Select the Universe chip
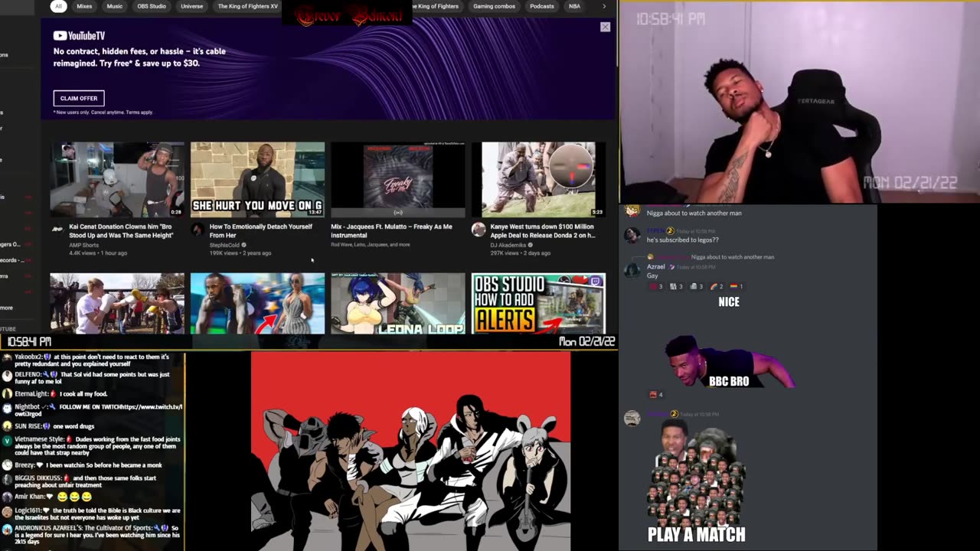The height and width of the screenshot is (551, 980). pyautogui.click(x=192, y=6)
